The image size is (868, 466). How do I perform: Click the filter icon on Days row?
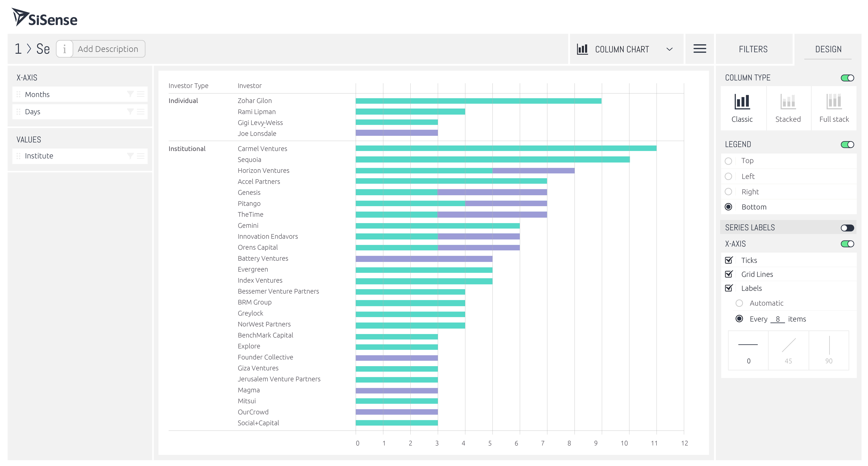[130, 112]
